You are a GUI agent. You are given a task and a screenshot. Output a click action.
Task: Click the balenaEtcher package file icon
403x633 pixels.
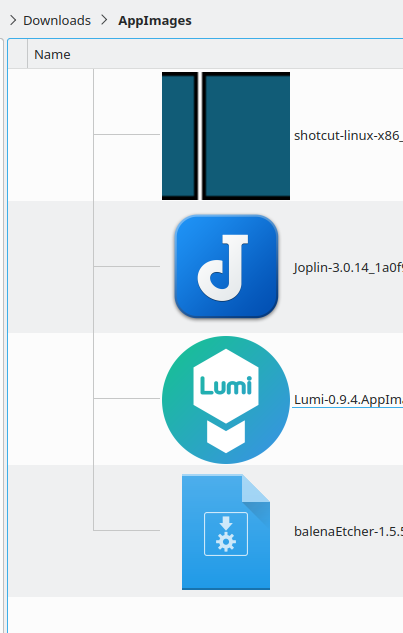tap(226, 532)
